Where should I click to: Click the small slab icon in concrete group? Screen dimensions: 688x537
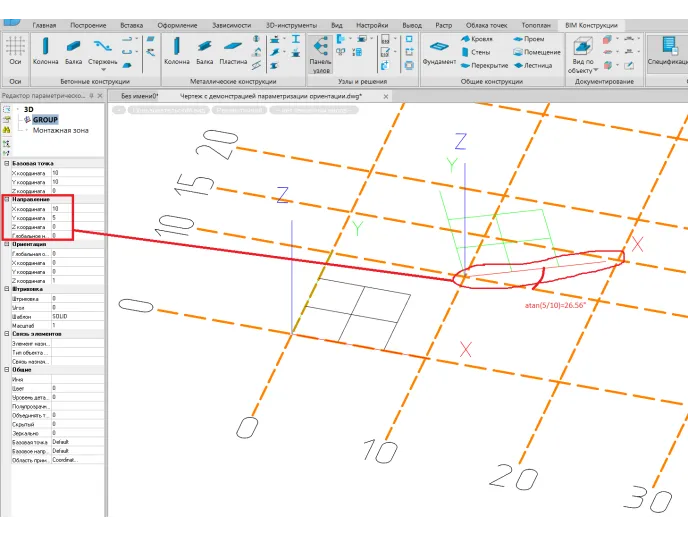[x=127, y=65]
